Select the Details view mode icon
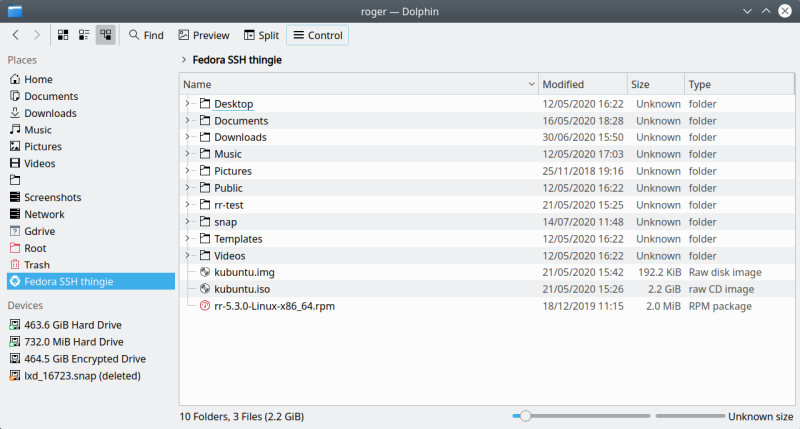The image size is (800, 429). point(105,35)
